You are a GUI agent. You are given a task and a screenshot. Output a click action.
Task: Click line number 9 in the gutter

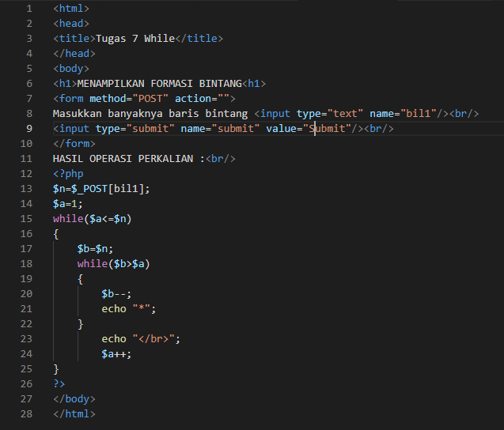(29, 129)
